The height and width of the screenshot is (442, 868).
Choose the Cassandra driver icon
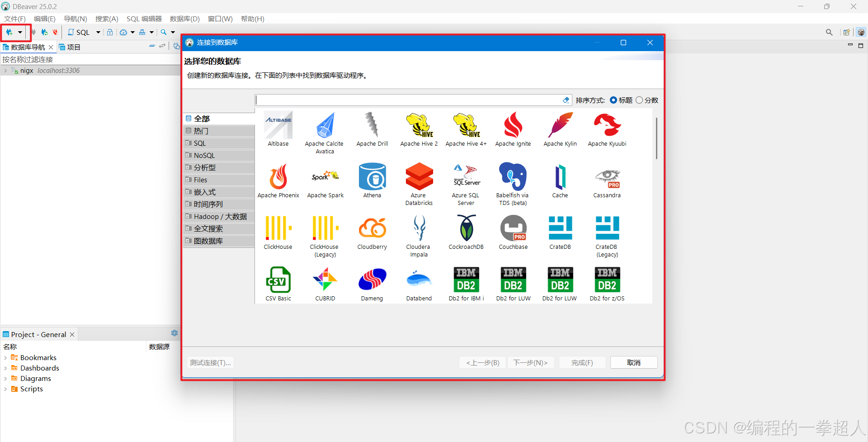[x=607, y=178]
